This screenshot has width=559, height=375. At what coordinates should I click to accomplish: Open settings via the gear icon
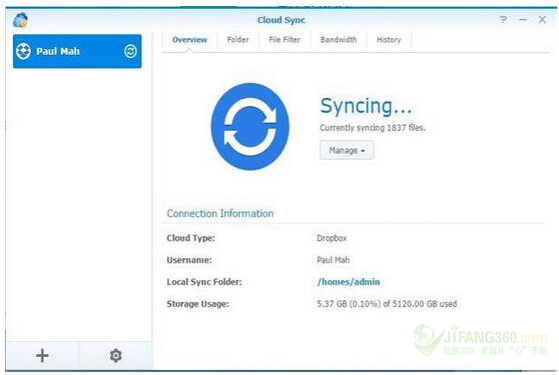click(x=116, y=355)
